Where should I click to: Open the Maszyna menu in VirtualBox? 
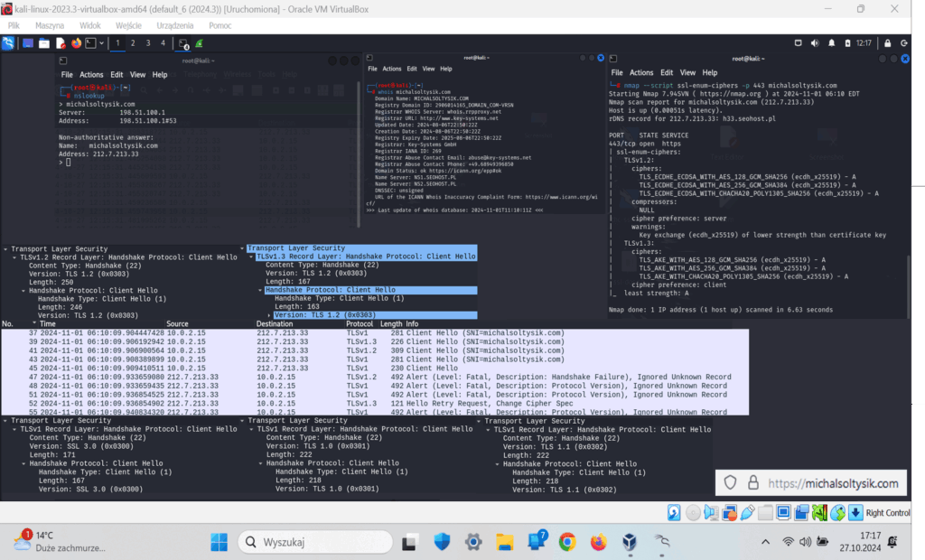point(50,25)
